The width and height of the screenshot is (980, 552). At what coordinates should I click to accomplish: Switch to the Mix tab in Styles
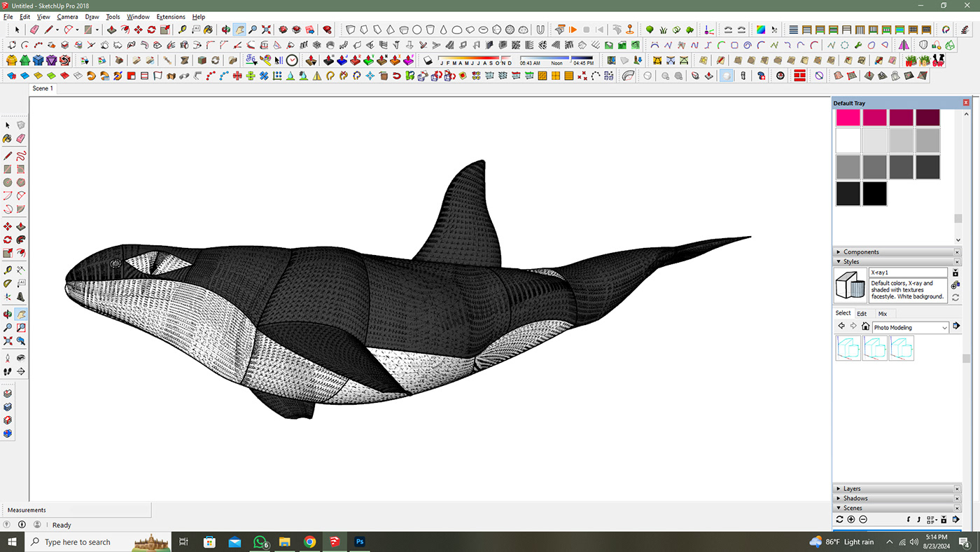click(882, 313)
